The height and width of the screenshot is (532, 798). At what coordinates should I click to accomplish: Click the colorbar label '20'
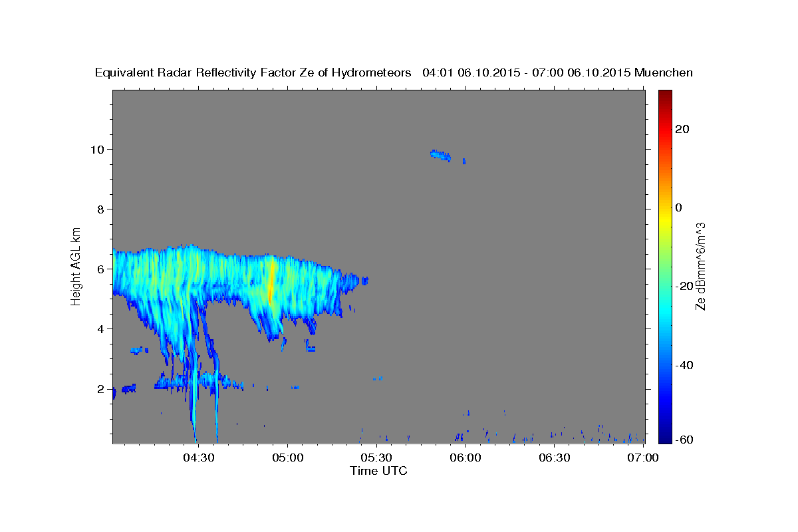click(682, 129)
